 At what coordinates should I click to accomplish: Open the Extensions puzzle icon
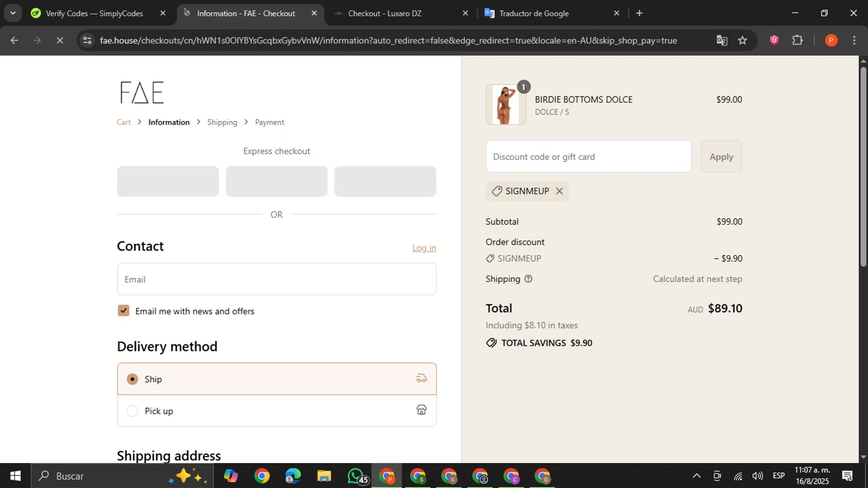tap(797, 41)
